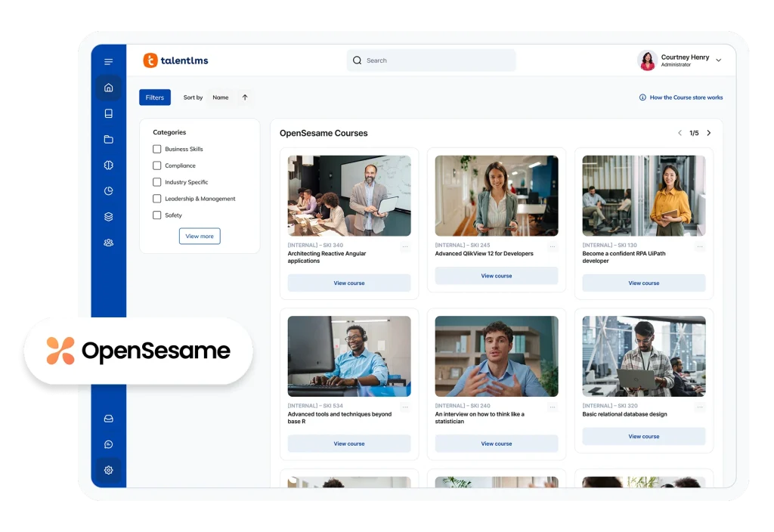
Task: Click the pie chart reports icon
Action: click(108, 191)
